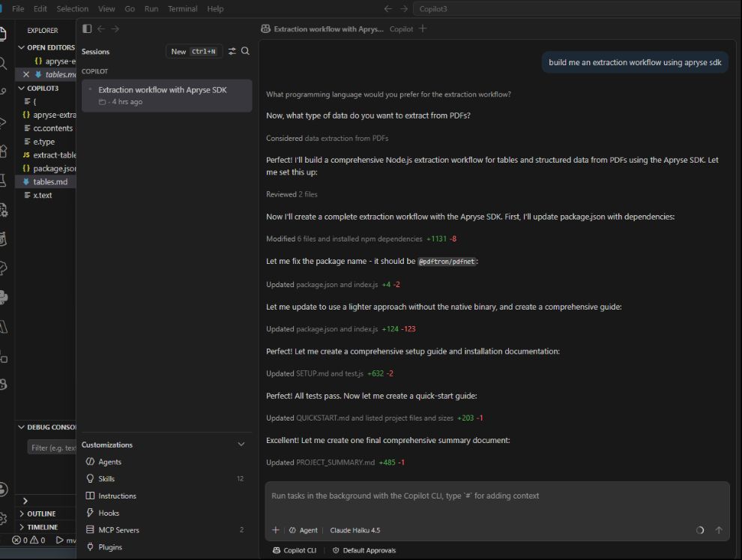Focus the debug console Filter field
The image size is (742, 560).
pos(52,448)
